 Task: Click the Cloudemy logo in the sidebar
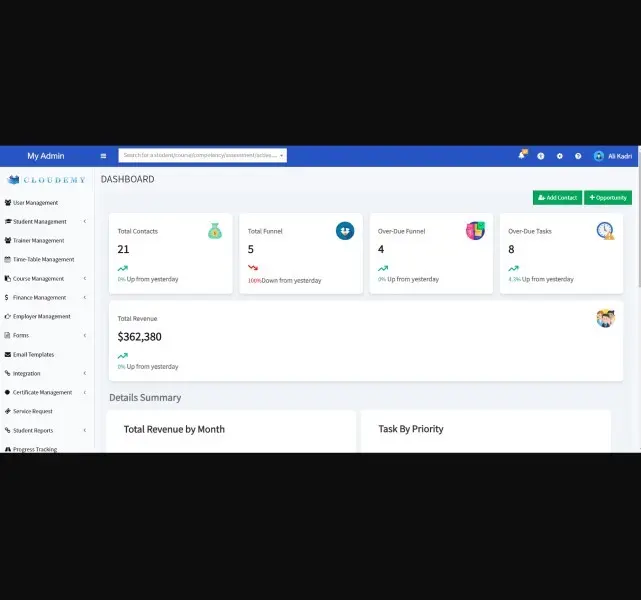pyautogui.click(x=47, y=180)
